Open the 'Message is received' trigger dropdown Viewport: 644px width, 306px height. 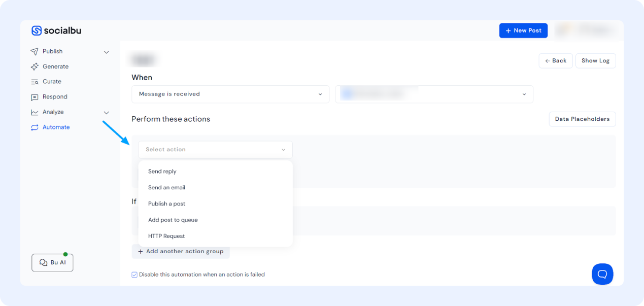pos(230,94)
